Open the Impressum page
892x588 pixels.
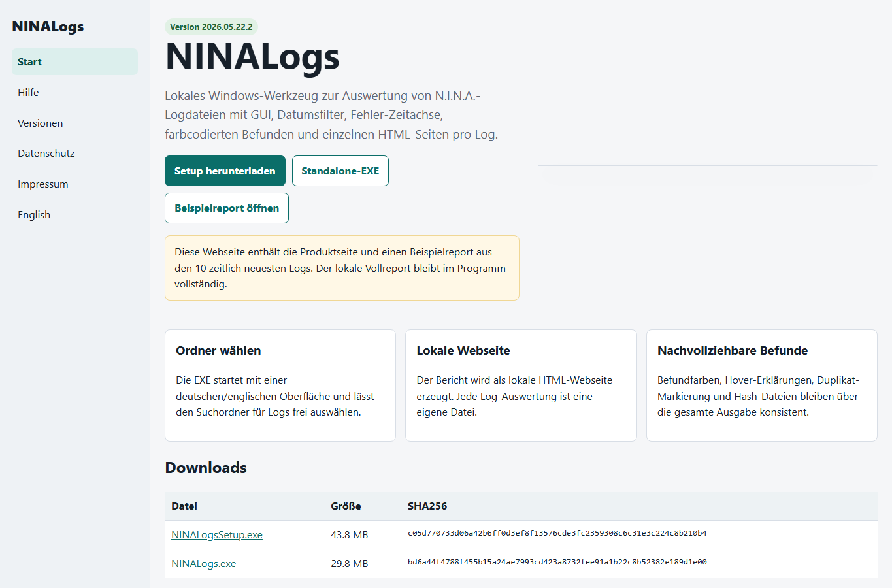74,184
